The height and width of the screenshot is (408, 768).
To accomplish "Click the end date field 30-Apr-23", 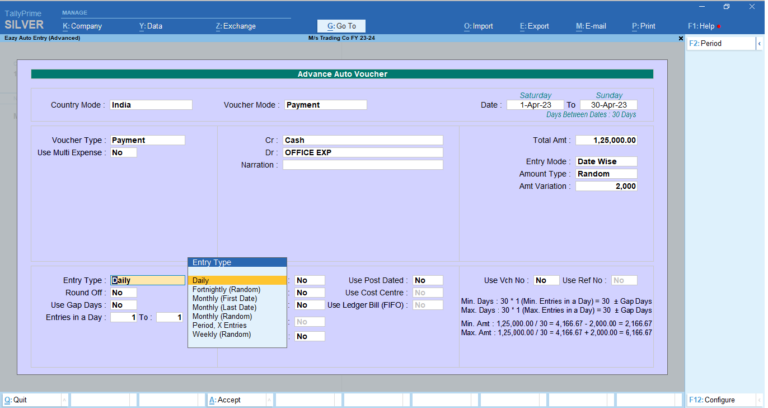I will [x=608, y=105].
